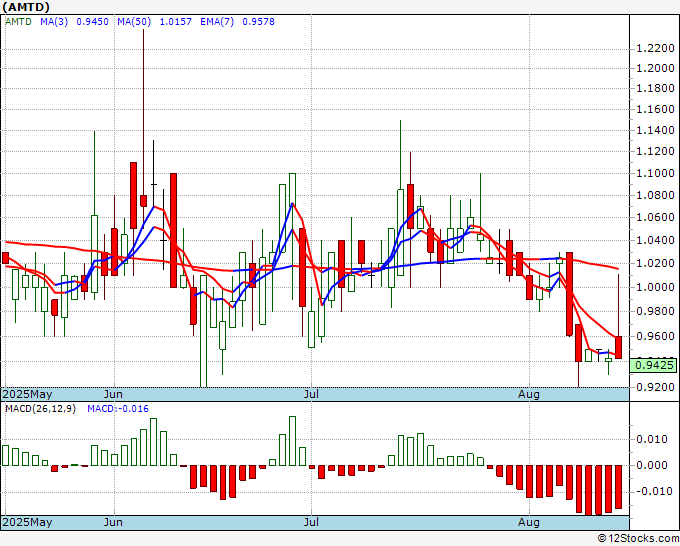This screenshot has width=680, height=546.
Task: Select the 1.0600 price axis label
Action: click(x=655, y=217)
